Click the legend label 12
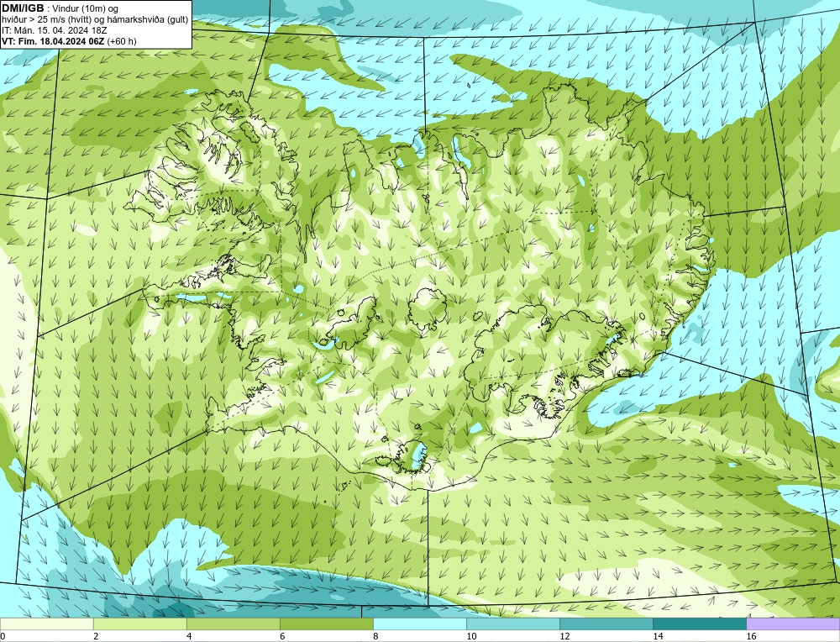 pos(564,637)
